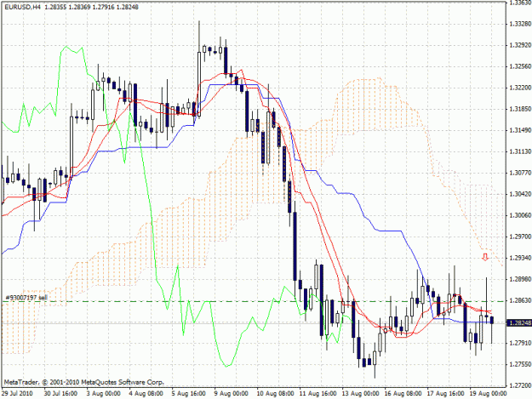Click the time label '13 Aug 00:00'
The width and height of the screenshot is (532, 399).
pos(360,394)
